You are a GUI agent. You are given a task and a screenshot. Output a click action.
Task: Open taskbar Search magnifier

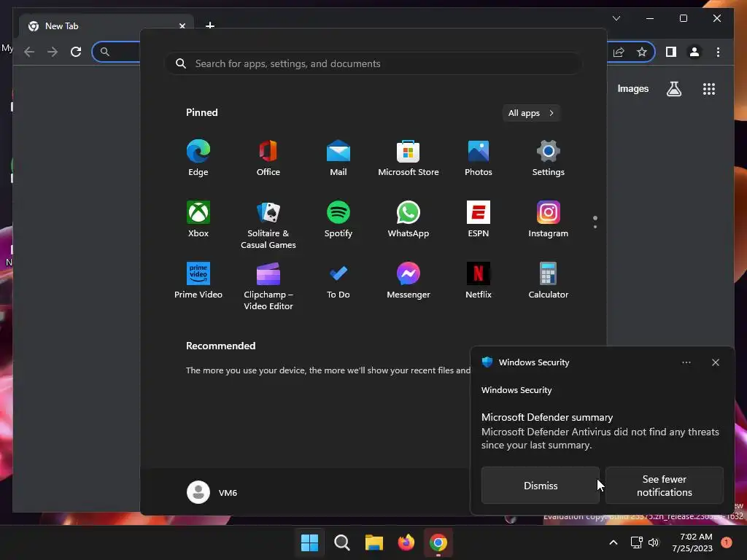[x=341, y=542]
